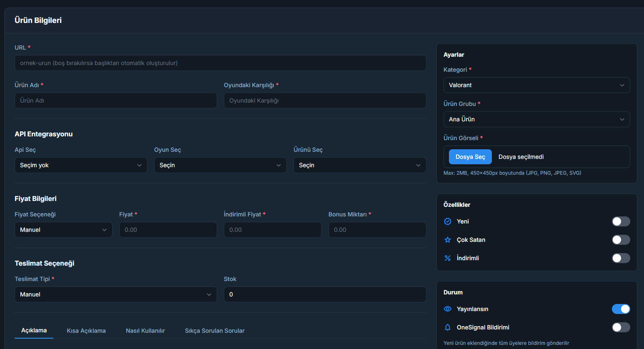
Task: Expand the Teslimat Tipi dropdown
Action: [115, 294]
